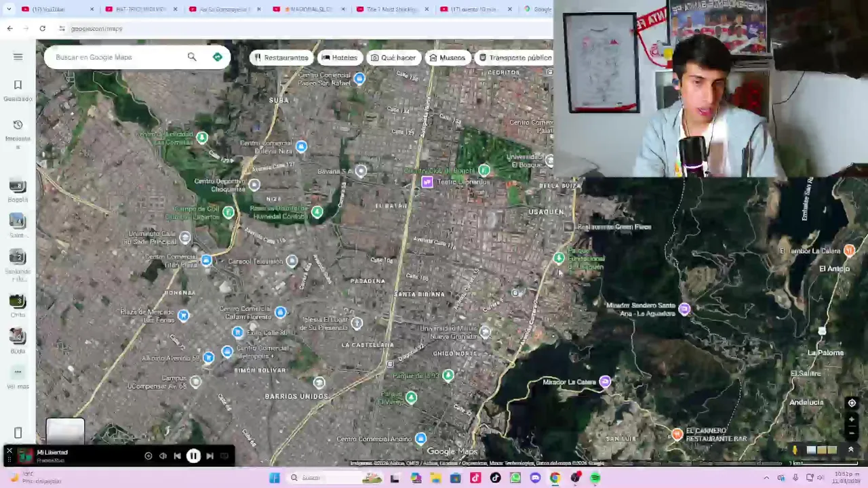Reload the Google Maps page

[43, 28]
